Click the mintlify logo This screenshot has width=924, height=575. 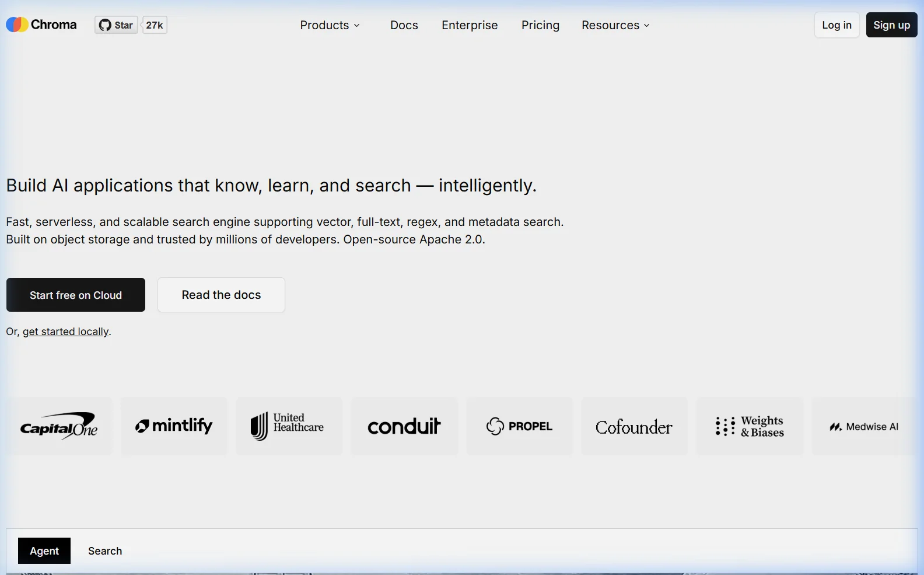pos(174,426)
